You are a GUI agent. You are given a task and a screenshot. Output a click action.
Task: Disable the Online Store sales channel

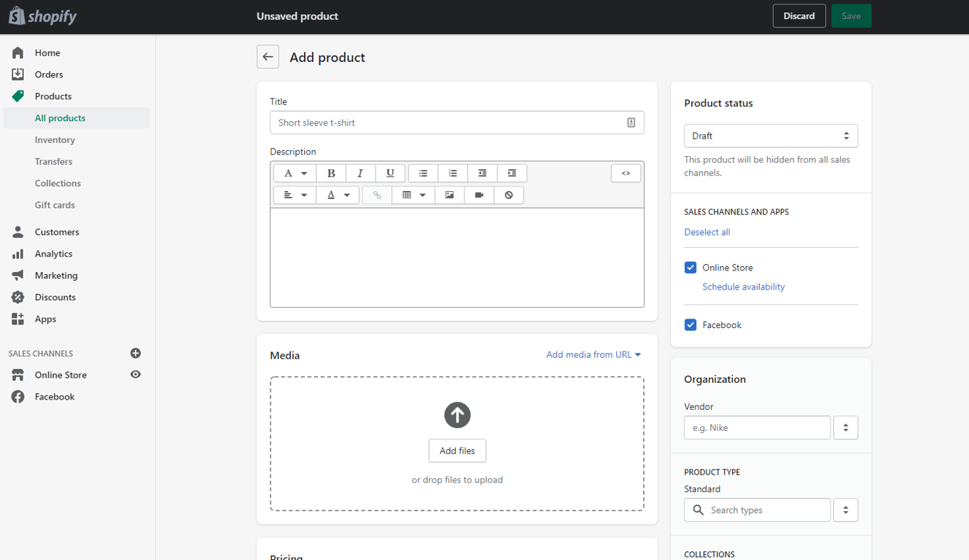690,267
